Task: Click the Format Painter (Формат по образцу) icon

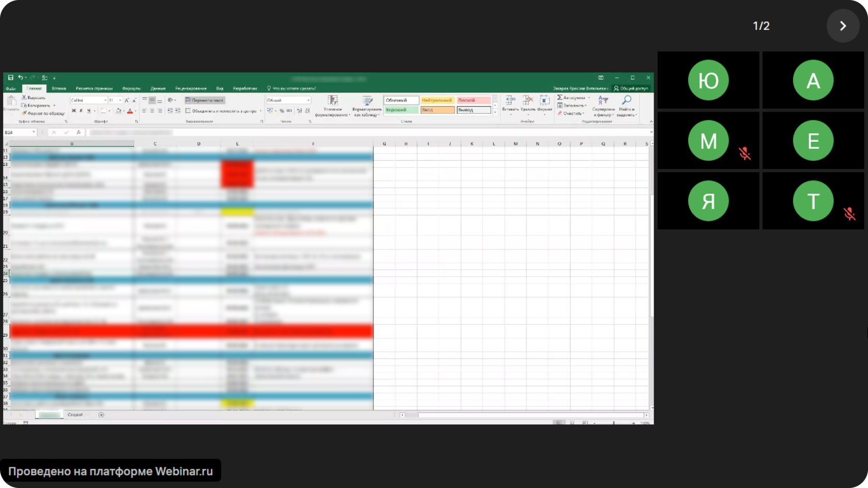Action: pos(24,113)
